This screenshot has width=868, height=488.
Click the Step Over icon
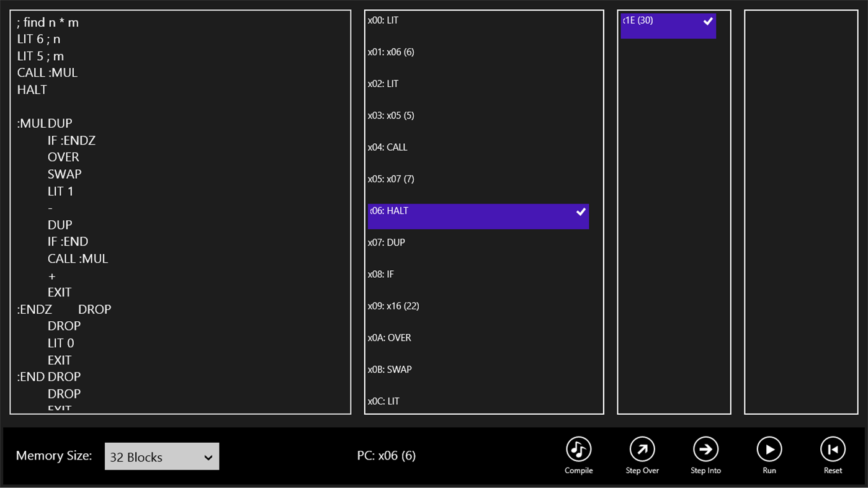pyautogui.click(x=642, y=448)
